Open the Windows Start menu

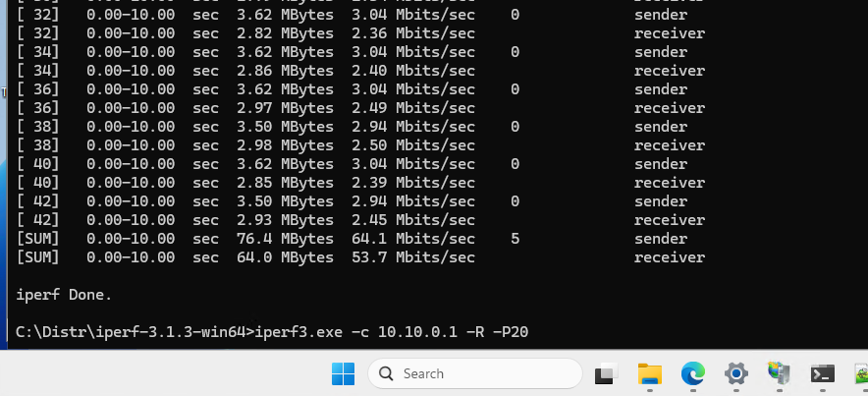click(x=343, y=373)
